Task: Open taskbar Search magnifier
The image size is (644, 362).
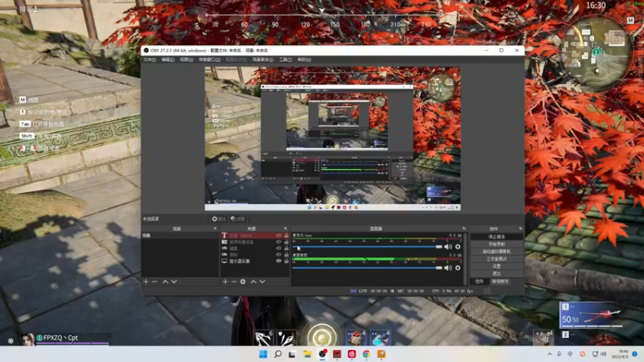Action: 278,354
